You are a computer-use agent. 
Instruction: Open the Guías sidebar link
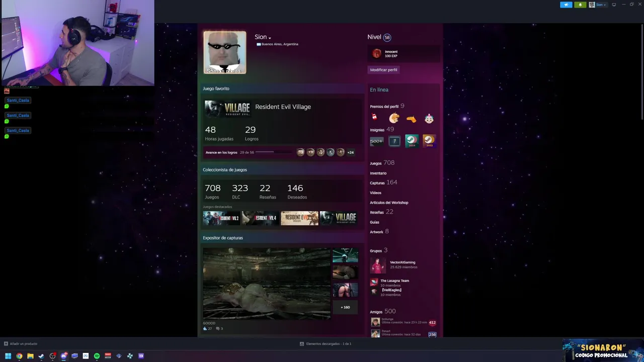click(375, 222)
